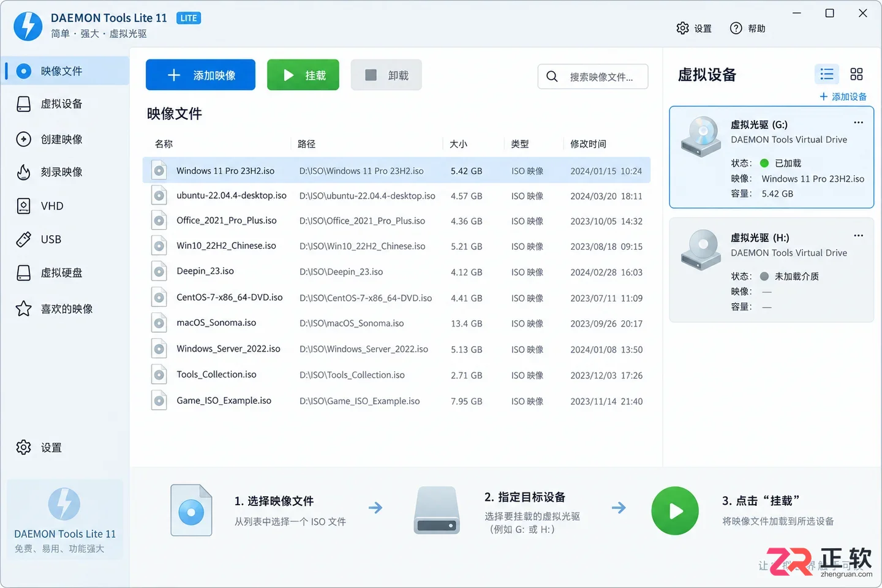This screenshot has height=588, width=882.
Task: Sort the list by 修改时间 column header
Action: tap(588, 144)
